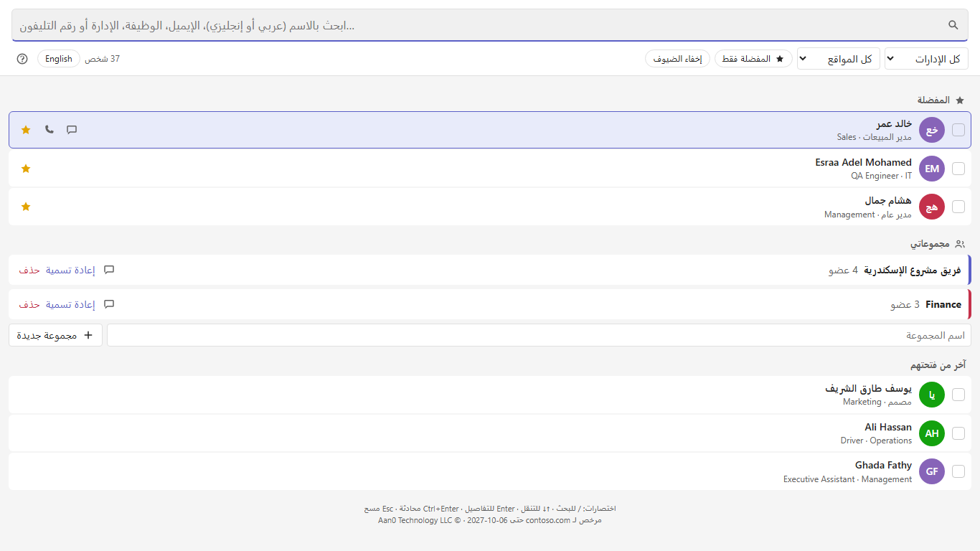Select checkbox for خالد عمر
Image resolution: width=980 pixels, height=551 pixels.
958,130
